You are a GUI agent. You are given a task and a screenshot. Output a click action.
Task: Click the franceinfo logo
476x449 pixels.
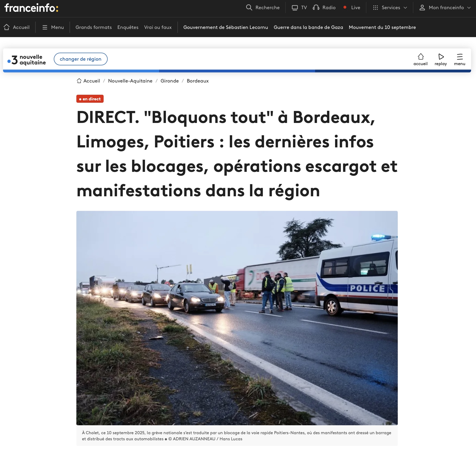tap(31, 8)
